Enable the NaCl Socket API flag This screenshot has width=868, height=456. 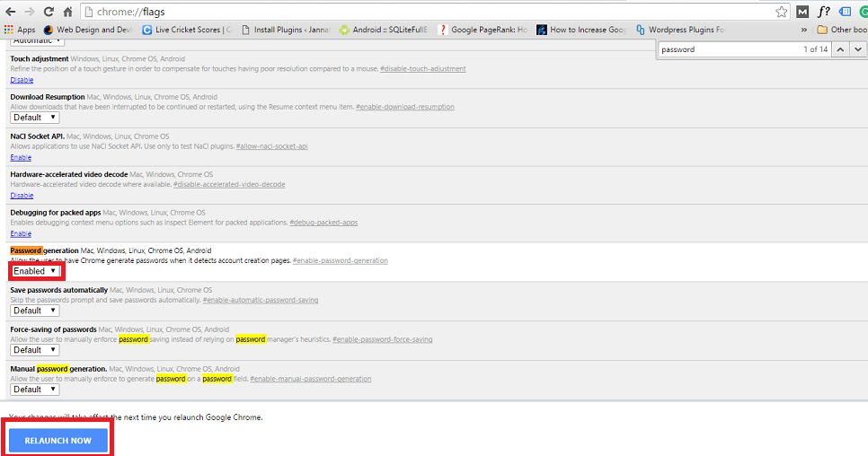coord(21,157)
